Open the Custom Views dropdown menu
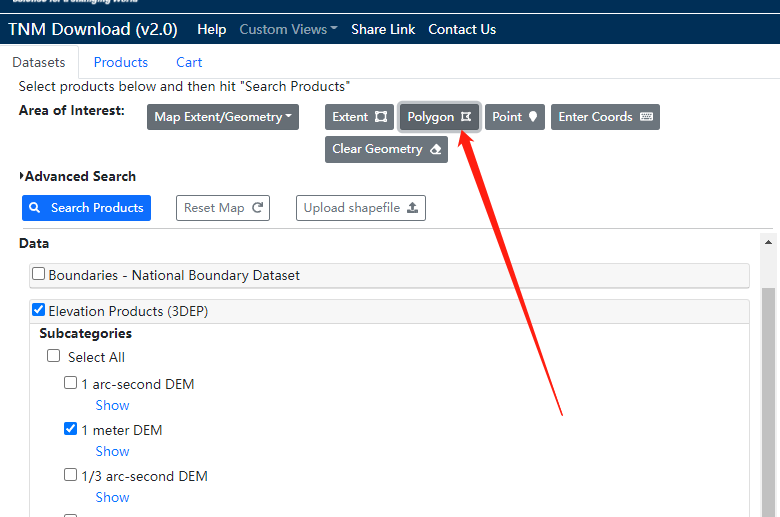 click(x=289, y=29)
